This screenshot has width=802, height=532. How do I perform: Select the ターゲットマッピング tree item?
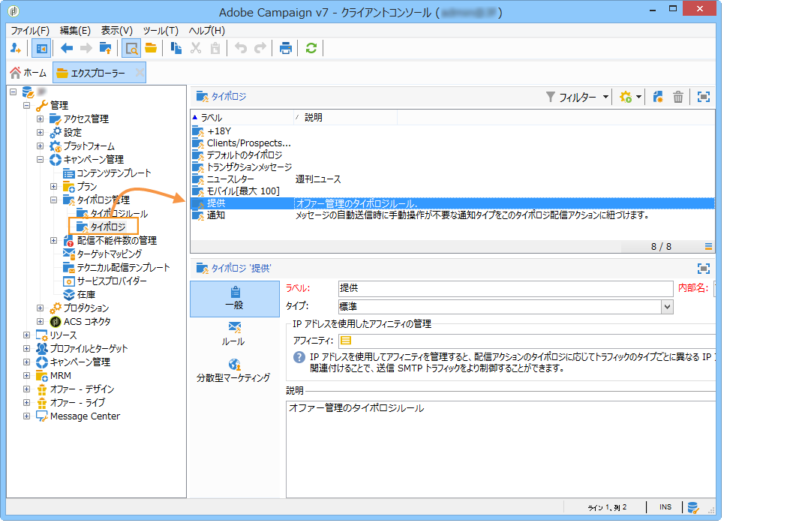click(109, 254)
